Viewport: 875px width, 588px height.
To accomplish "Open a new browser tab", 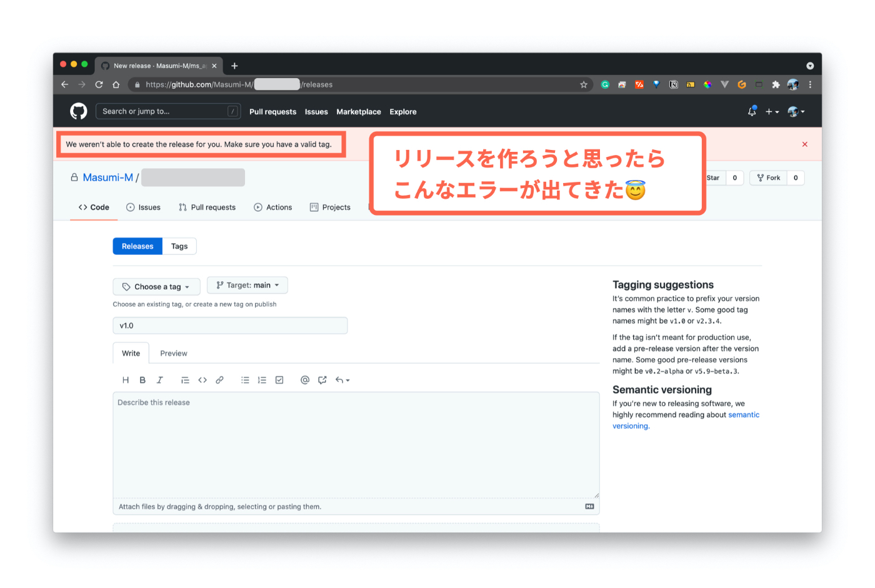I will pyautogui.click(x=234, y=66).
